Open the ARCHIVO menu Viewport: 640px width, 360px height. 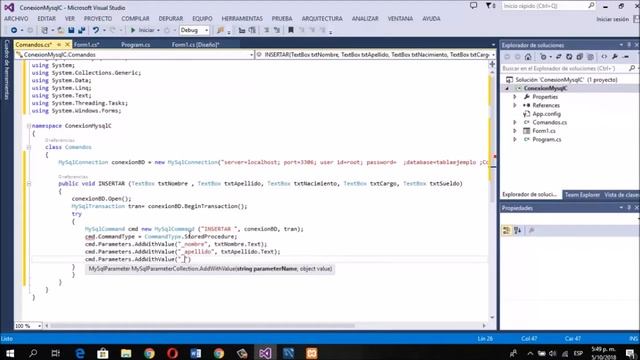click(x=16, y=19)
